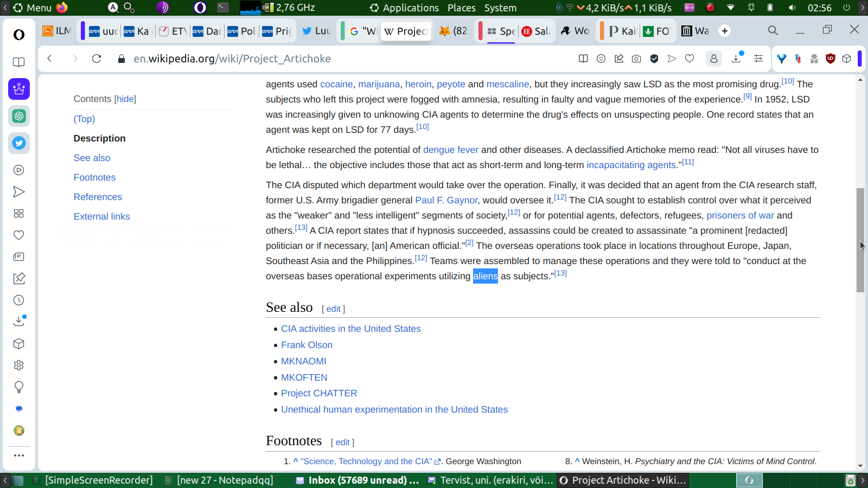Image resolution: width=868 pixels, height=488 pixels.
Task: Switch to SimpleScreenRecorder in taskbar
Action: 93,480
